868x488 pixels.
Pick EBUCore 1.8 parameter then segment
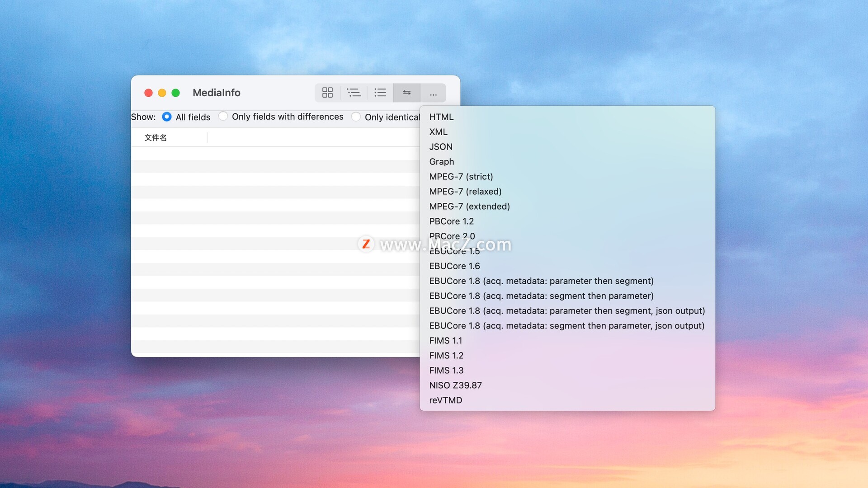[x=567, y=281]
